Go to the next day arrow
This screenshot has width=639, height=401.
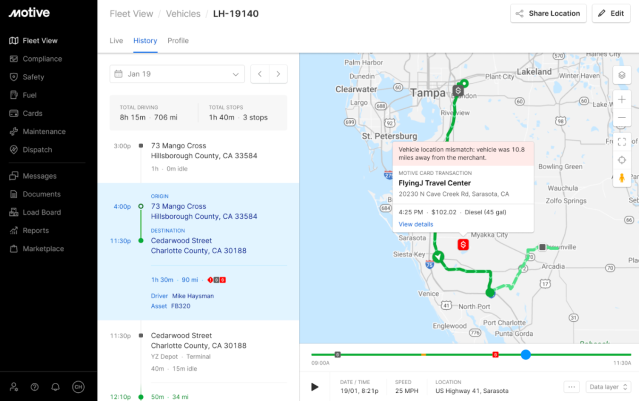pyautogui.click(x=278, y=74)
